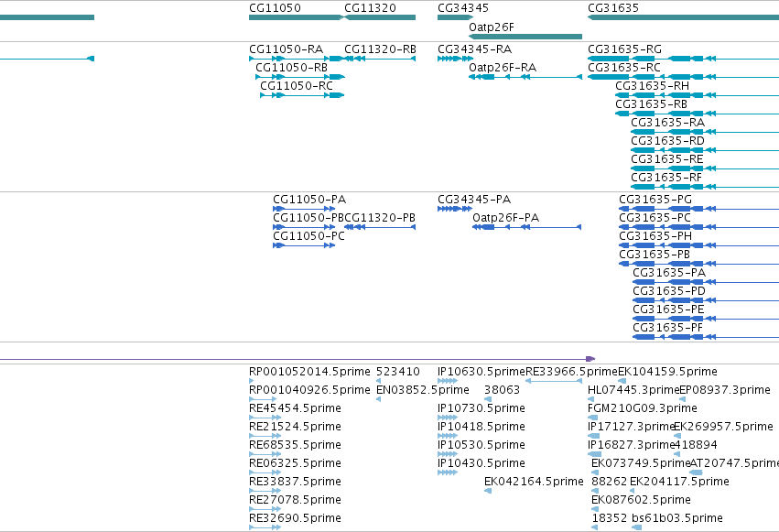779x532 pixels.
Task: Click protein CG34345-PA
Action: 474,200
